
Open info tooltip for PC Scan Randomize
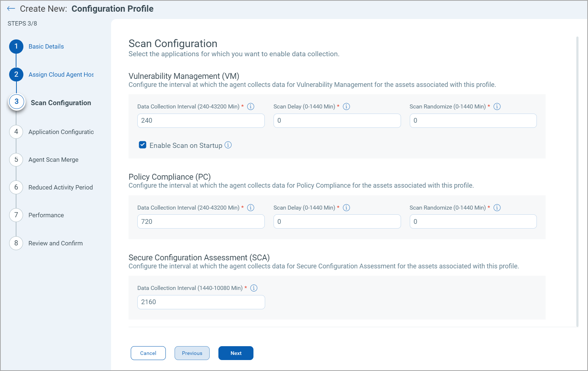(x=497, y=207)
